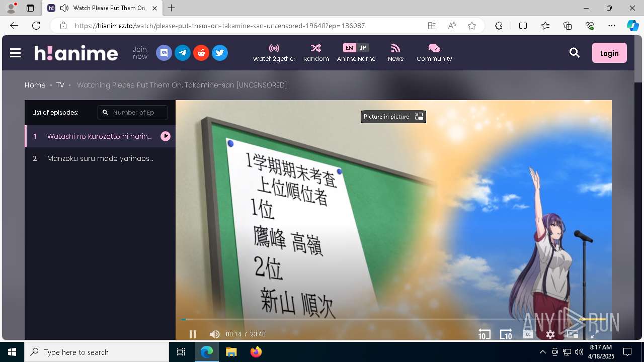Open browser Extensions
The image size is (644, 362).
[x=499, y=26]
